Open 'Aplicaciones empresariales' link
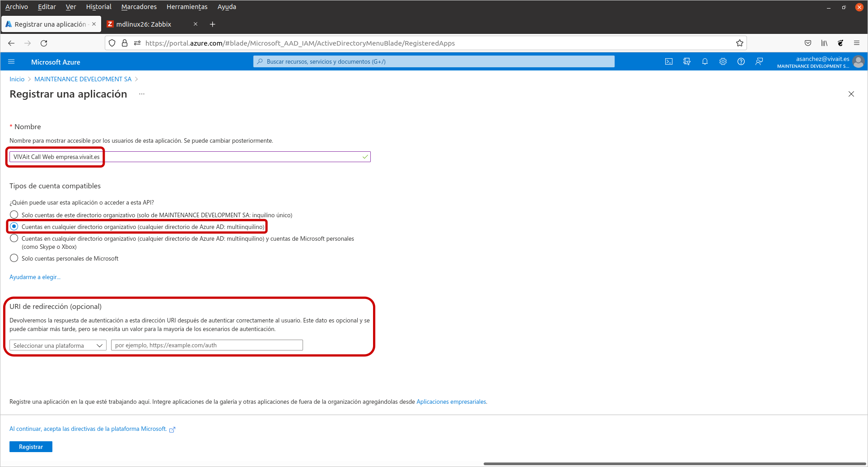The width and height of the screenshot is (868, 467). point(451,402)
